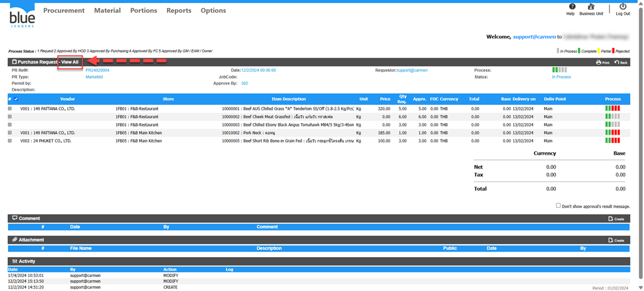Check "Don't show approval's result message"
Viewport: 644px width, 291px height.
coord(558,206)
